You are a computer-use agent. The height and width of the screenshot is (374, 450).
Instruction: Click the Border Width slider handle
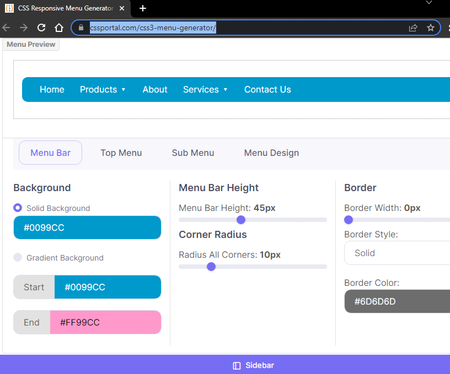349,220
